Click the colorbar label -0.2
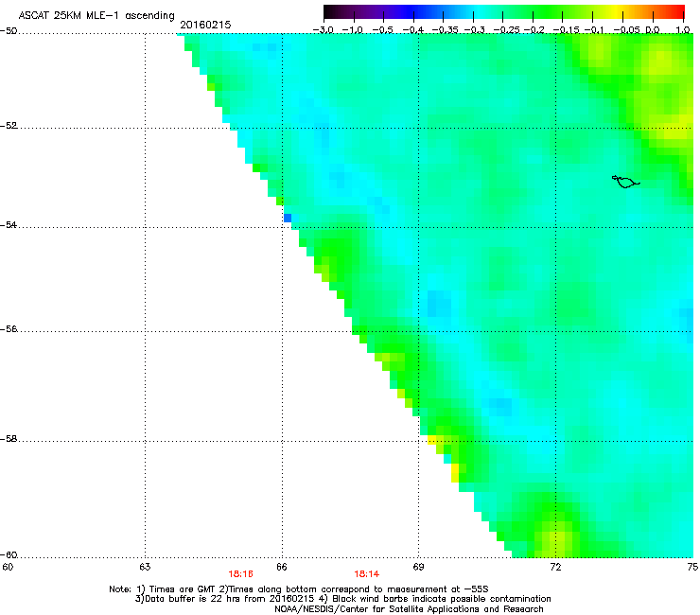The image size is (700, 615). point(534,30)
